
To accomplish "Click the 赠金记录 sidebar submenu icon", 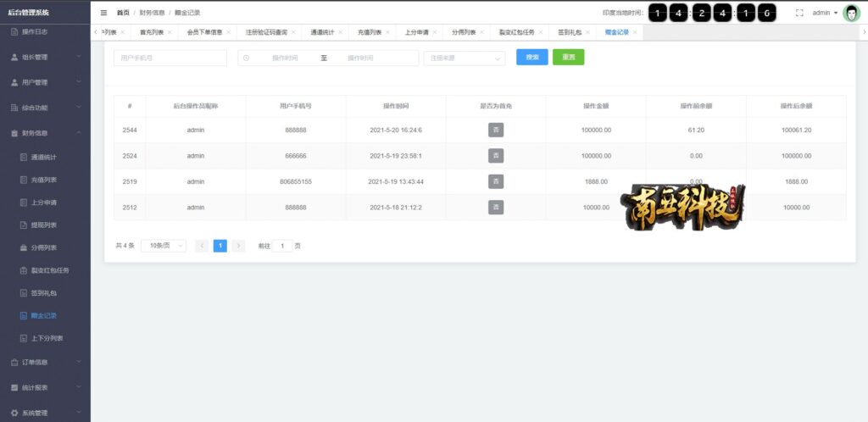I will pyautogui.click(x=23, y=315).
